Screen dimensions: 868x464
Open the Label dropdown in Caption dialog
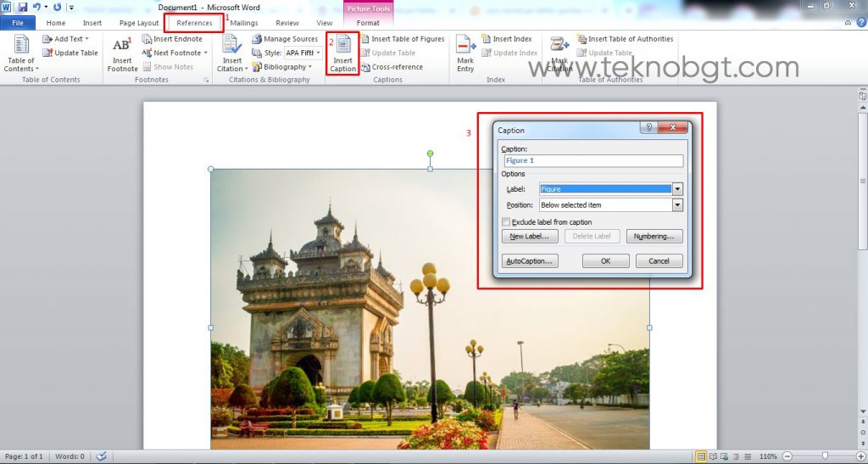[677, 189]
